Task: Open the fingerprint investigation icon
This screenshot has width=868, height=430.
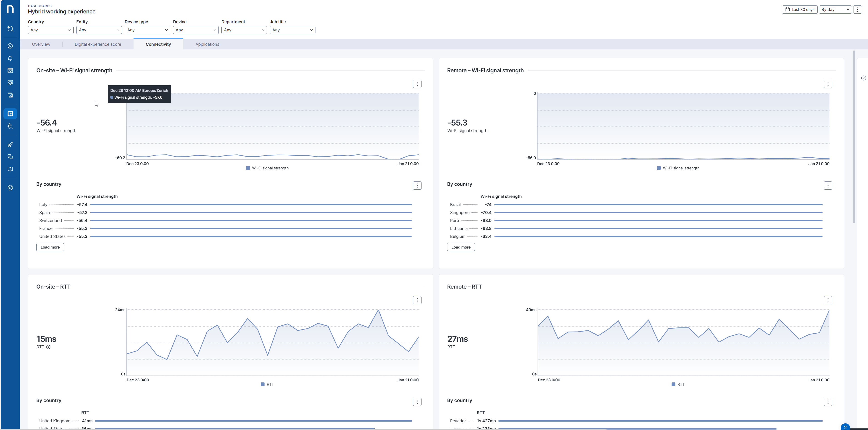Action: click(x=10, y=126)
